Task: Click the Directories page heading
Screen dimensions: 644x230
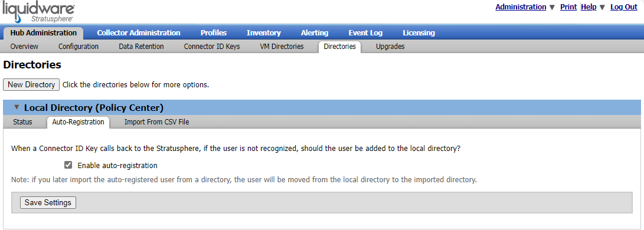Action: (32, 65)
